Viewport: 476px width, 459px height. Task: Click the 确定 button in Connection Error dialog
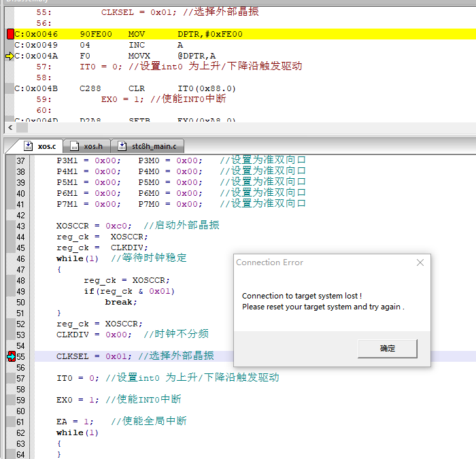pyautogui.click(x=388, y=348)
